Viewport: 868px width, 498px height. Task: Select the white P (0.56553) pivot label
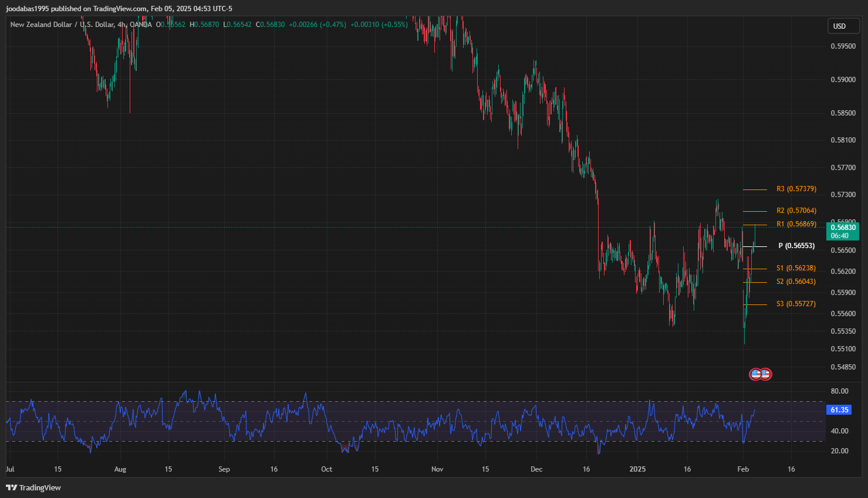(x=796, y=246)
